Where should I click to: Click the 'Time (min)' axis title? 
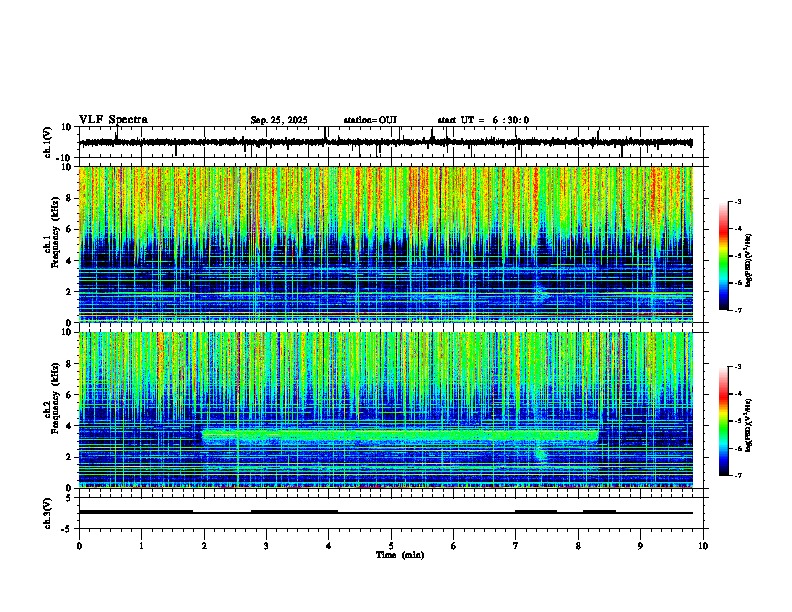coord(400,555)
